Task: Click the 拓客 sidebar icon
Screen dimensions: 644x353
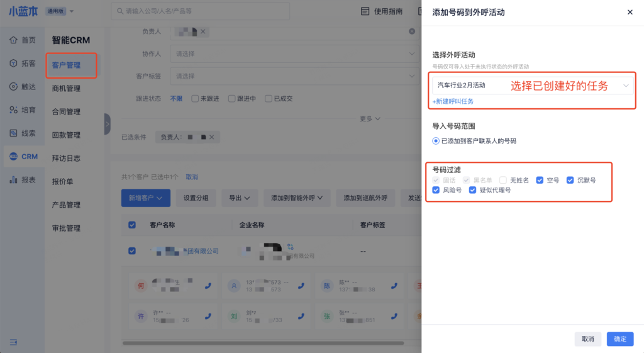Action: pyautogui.click(x=13, y=64)
